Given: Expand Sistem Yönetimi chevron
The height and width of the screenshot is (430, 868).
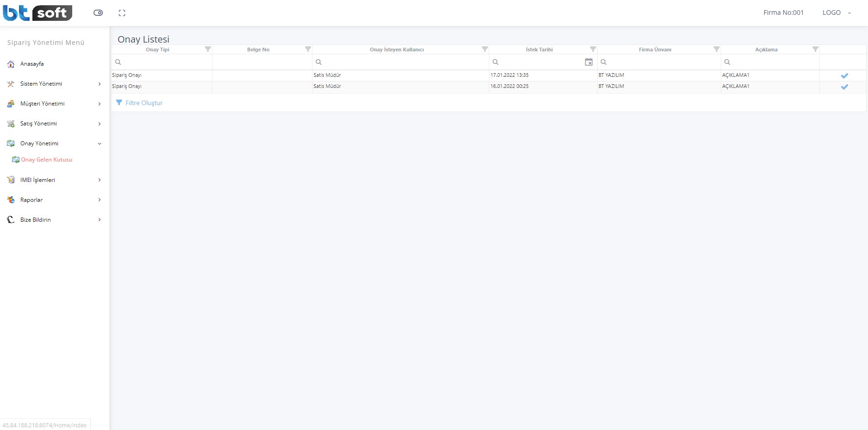Looking at the screenshot, I should click(100, 84).
